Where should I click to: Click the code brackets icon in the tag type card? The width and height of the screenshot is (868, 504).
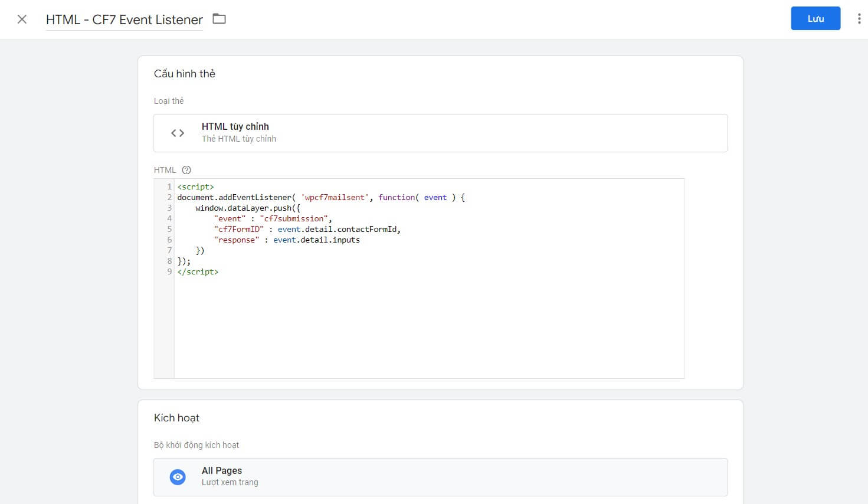point(178,133)
